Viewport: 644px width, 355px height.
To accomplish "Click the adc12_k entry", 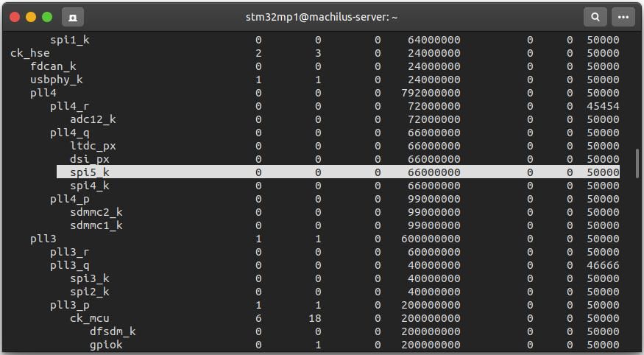I will pos(93,119).
